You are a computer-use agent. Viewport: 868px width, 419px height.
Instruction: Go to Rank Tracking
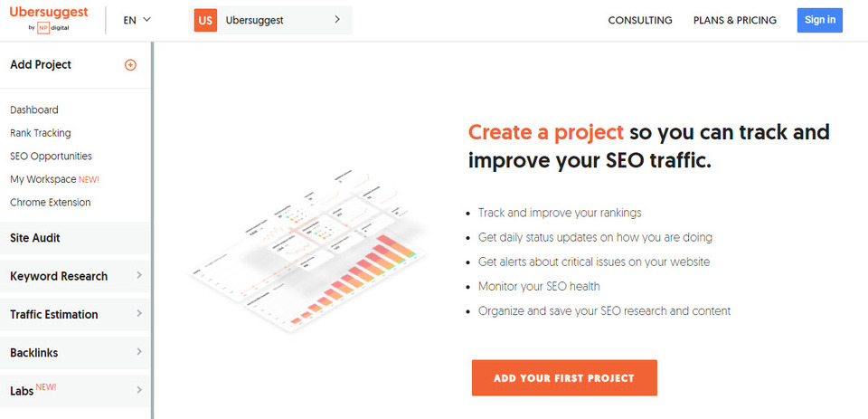[x=41, y=133]
